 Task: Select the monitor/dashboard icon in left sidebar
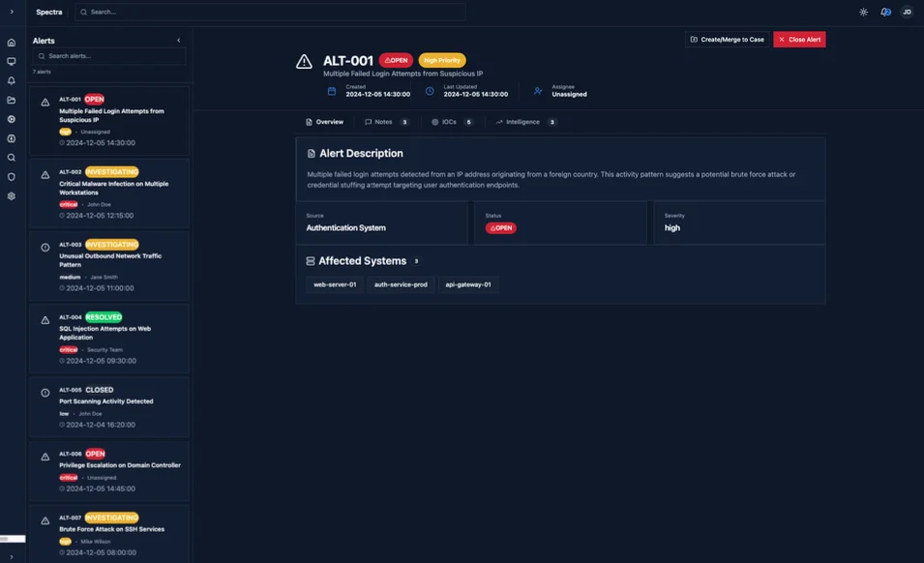tap(9, 59)
